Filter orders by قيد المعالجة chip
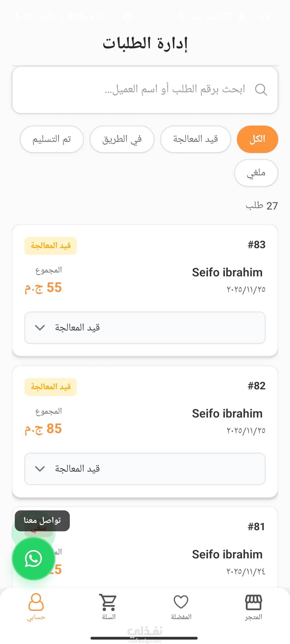Screen dimensions: 290x644 click(195, 139)
